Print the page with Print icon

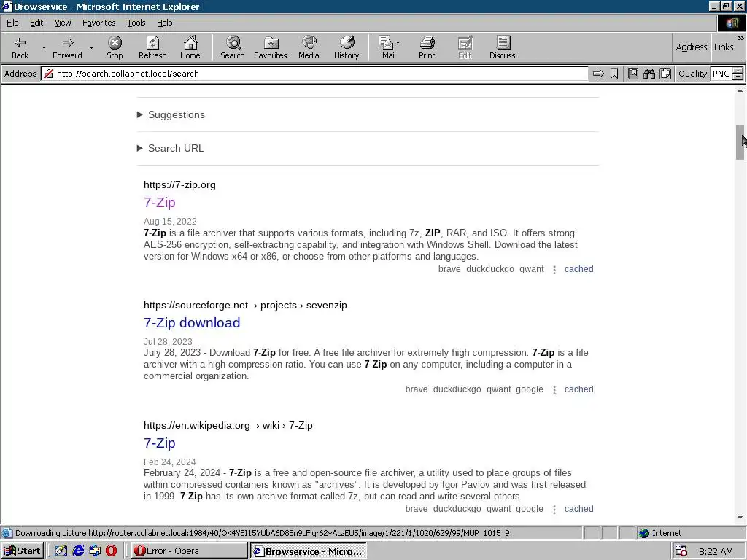(427, 47)
